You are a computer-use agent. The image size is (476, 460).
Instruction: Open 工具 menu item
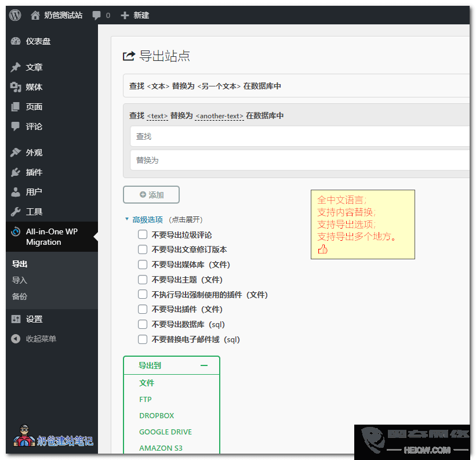pyautogui.click(x=34, y=212)
